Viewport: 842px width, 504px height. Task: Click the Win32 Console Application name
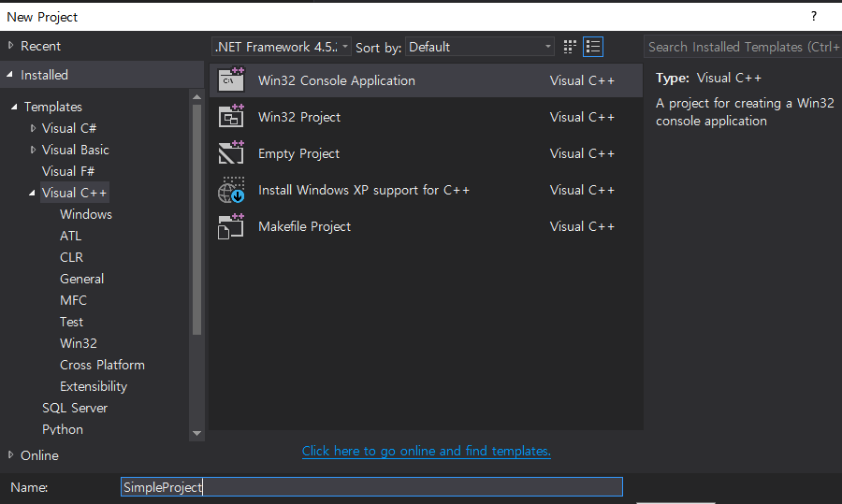point(336,80)
